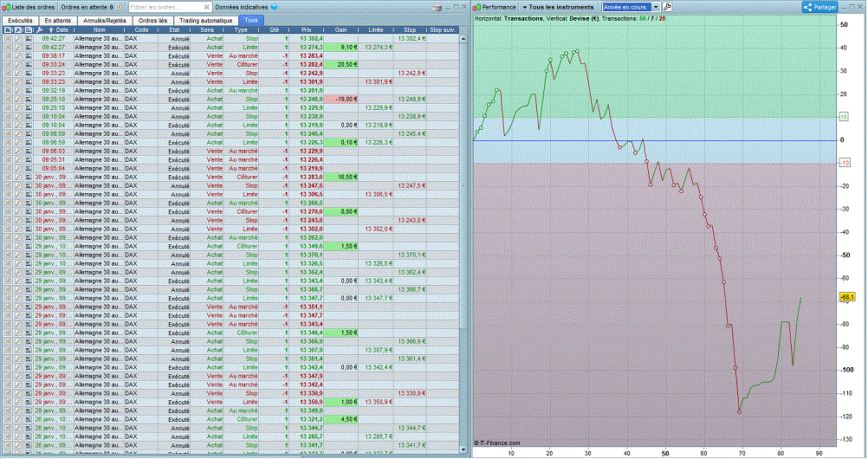
Task: Sort orders by the Sens column header
Action: (207, 30)
